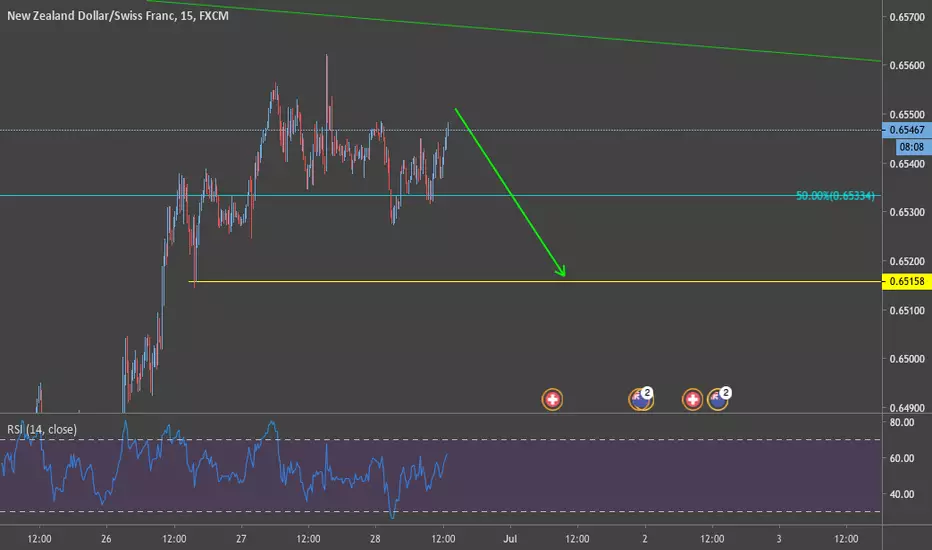Click the 0.65300 price axis label
Image resolution: width=932 pixels, height=550 pixels.
coord(907,212)
